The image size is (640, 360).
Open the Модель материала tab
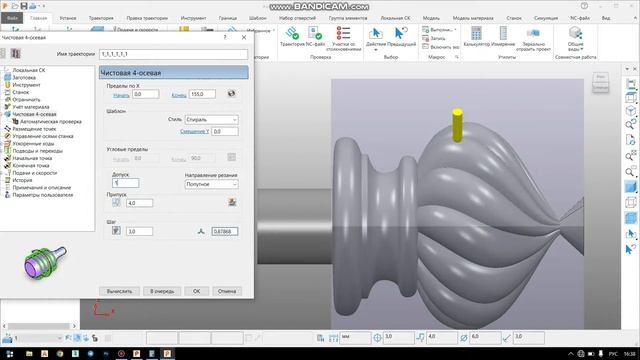coord(473,18)
